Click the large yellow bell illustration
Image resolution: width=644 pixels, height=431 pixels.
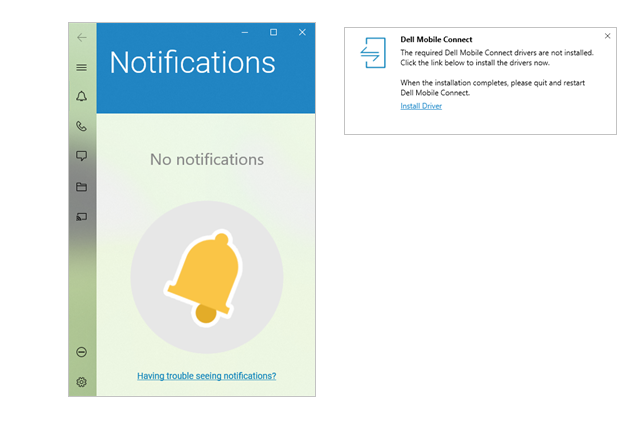pos(206,278)
